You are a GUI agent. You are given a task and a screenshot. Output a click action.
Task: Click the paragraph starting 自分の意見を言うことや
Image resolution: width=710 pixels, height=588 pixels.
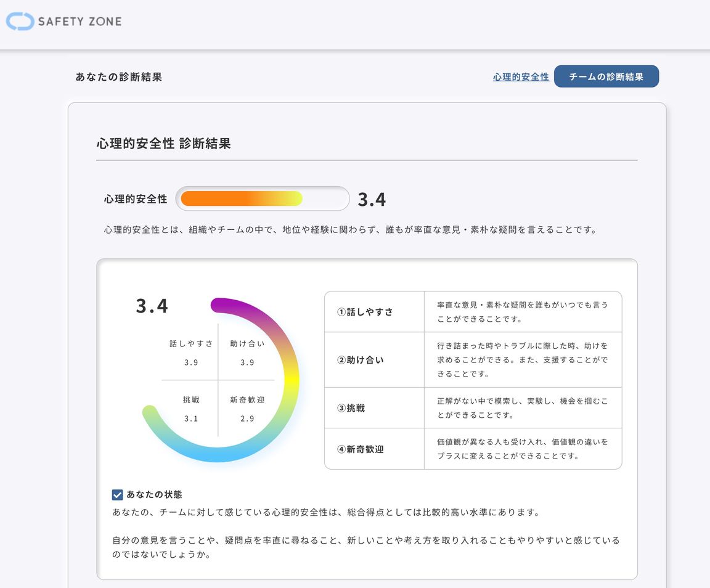[x=366, y=547]
